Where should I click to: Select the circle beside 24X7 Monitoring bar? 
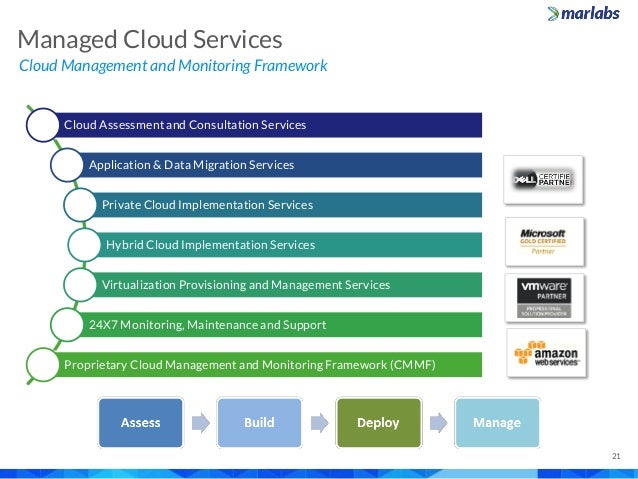pyautogui.click(x=67, y=325)
